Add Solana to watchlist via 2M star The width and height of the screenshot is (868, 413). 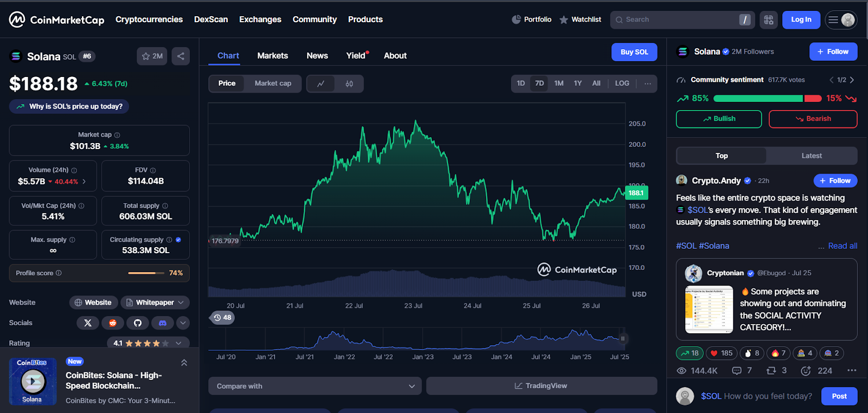(x=152, y=56)
